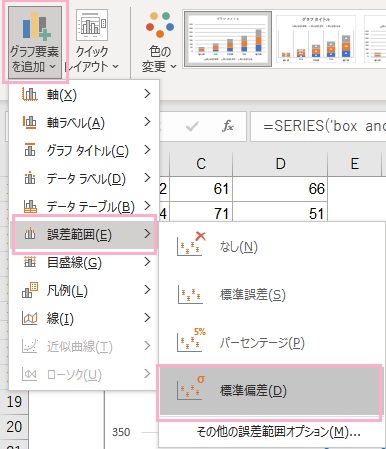
Task: Open the 色の変更 color palette dropdown
Action: coord(159,42)
